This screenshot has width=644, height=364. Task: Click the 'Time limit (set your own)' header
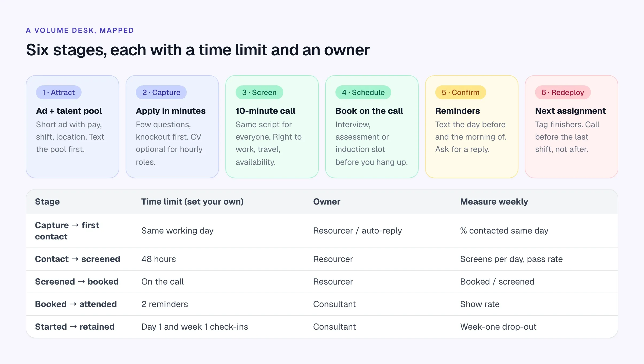click(x=192, y=202)
